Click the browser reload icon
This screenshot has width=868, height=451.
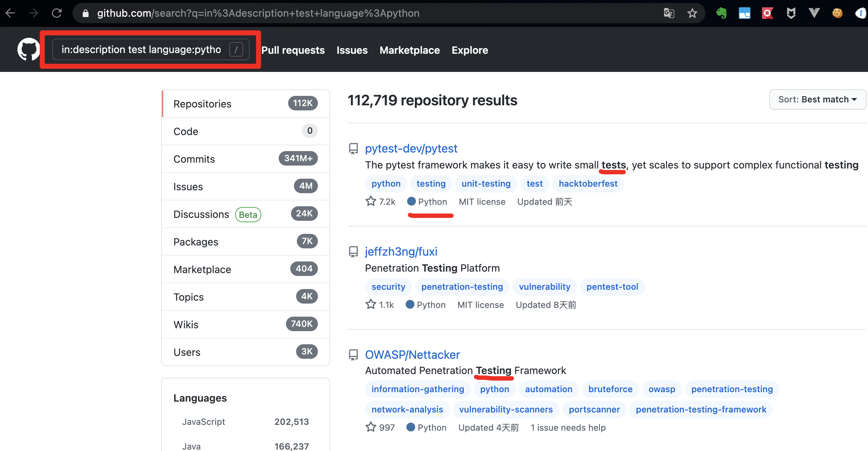coord(57,13)
